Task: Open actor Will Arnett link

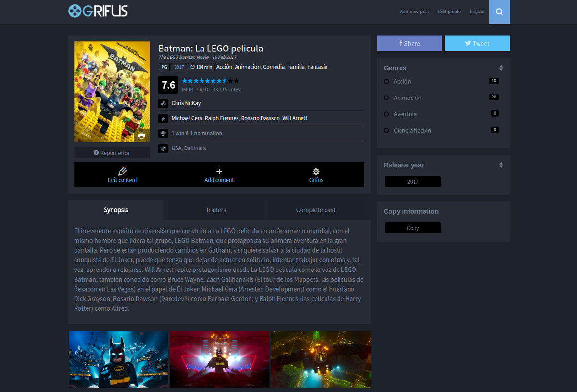Action: point(295,118)
